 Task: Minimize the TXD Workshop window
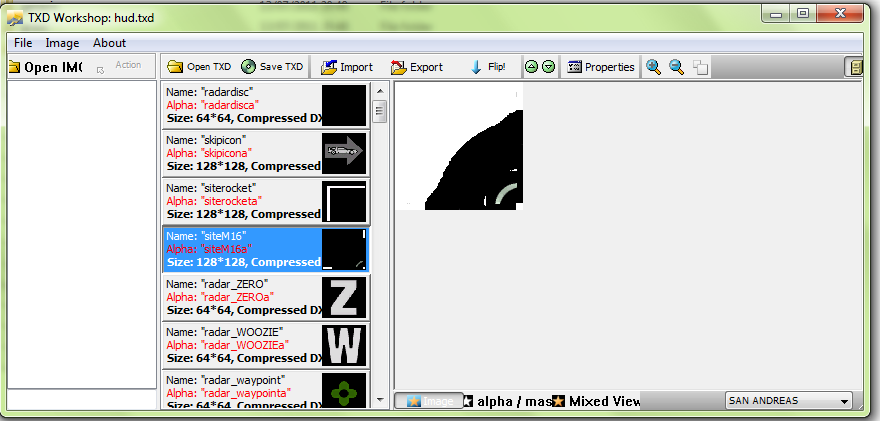776,14
